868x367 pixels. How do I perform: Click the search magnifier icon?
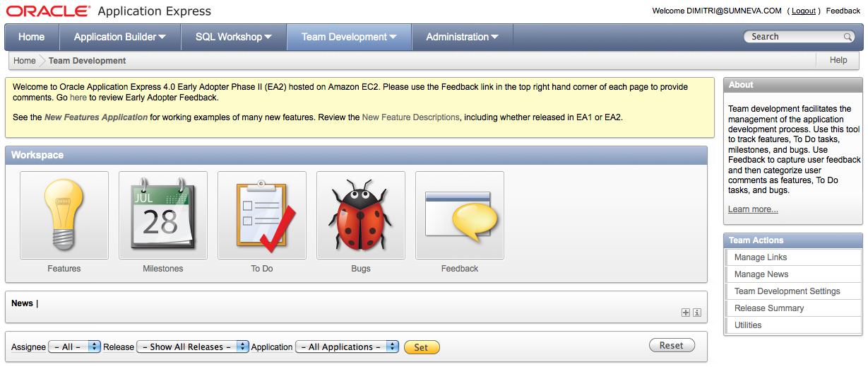point(848,37)
